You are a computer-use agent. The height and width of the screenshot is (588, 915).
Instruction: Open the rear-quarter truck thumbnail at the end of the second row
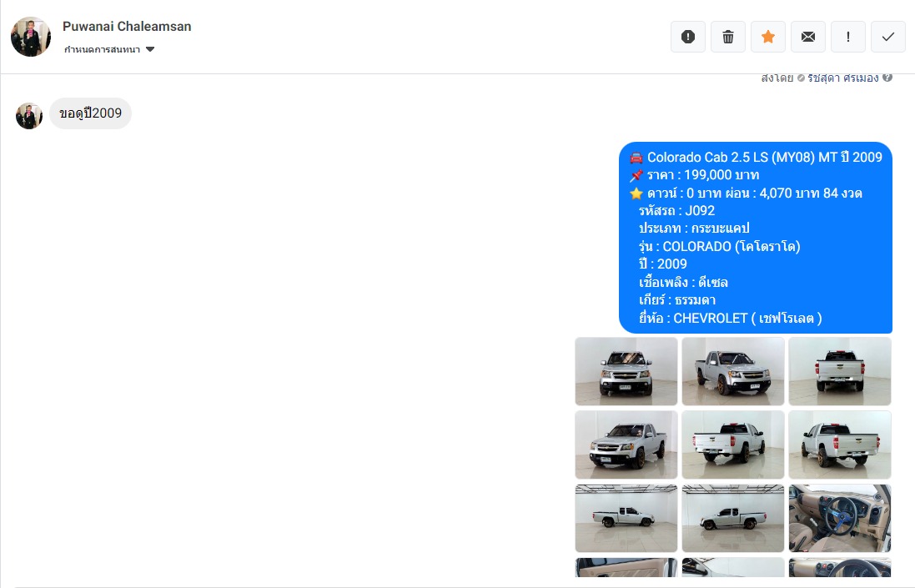(x=840, y=445)
